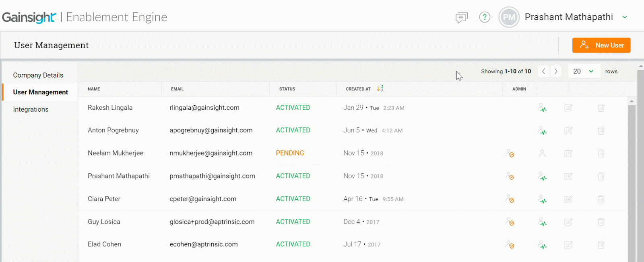Open the 20 rows per page dropdown
The height and width of the screenshot is (262, 644).
pos(584,71)
